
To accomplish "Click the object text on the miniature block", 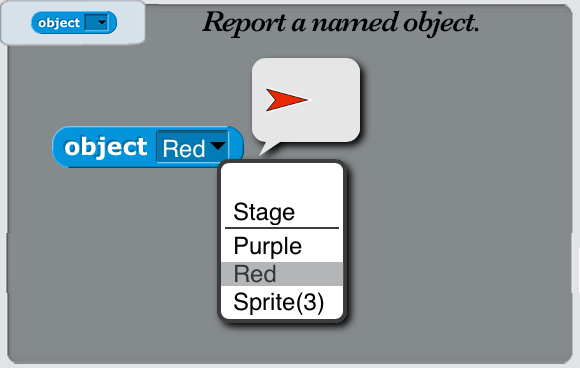I will point(59,23).
